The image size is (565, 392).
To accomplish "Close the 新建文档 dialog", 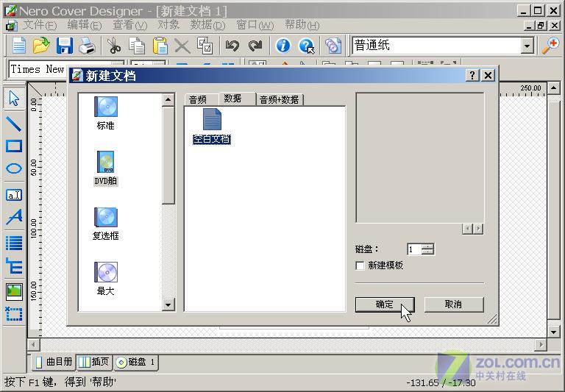I will [488, 75].
